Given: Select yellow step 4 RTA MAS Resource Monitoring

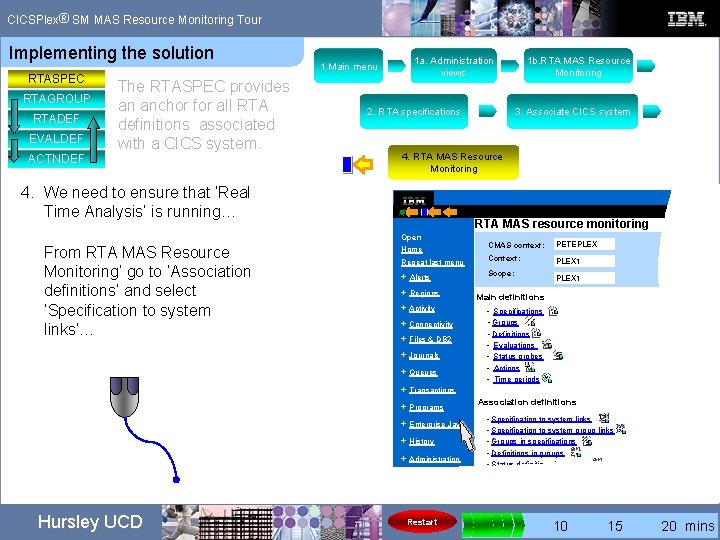Looking at the screenshot, I should point(453,163).
